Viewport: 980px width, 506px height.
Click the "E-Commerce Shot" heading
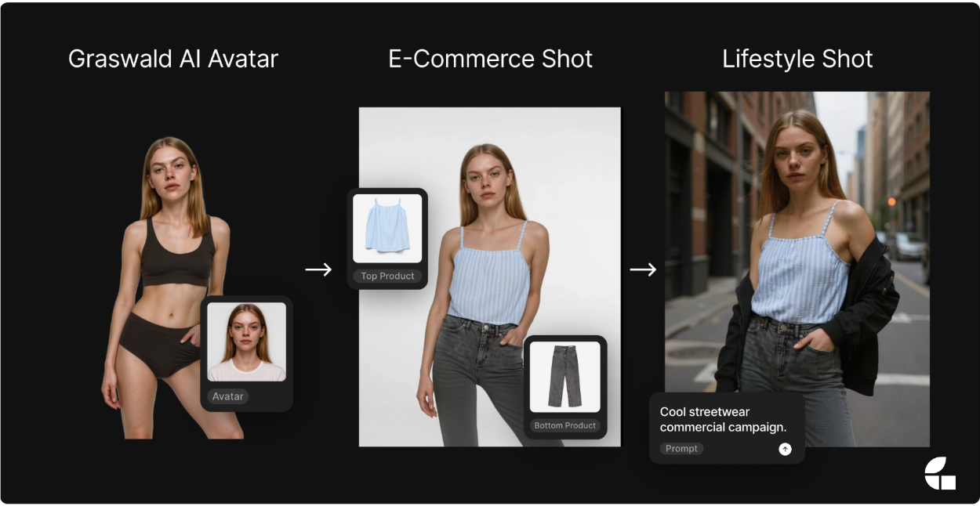(x=490, y=59)
